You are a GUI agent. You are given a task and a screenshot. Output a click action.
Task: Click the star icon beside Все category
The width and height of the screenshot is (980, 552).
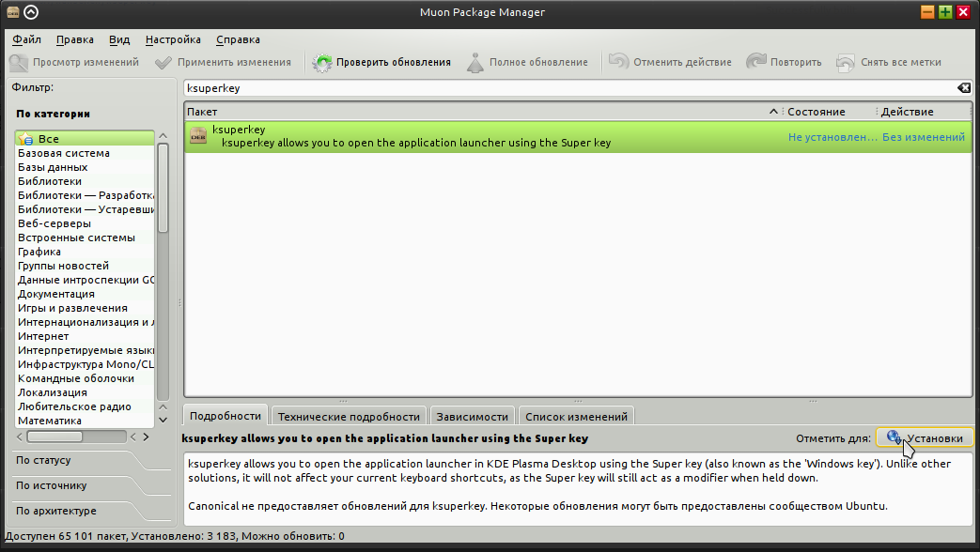[25, 139]
